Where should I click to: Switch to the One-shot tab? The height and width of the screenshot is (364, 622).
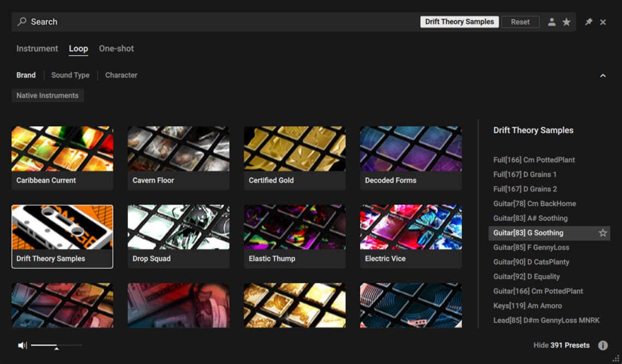116,48
